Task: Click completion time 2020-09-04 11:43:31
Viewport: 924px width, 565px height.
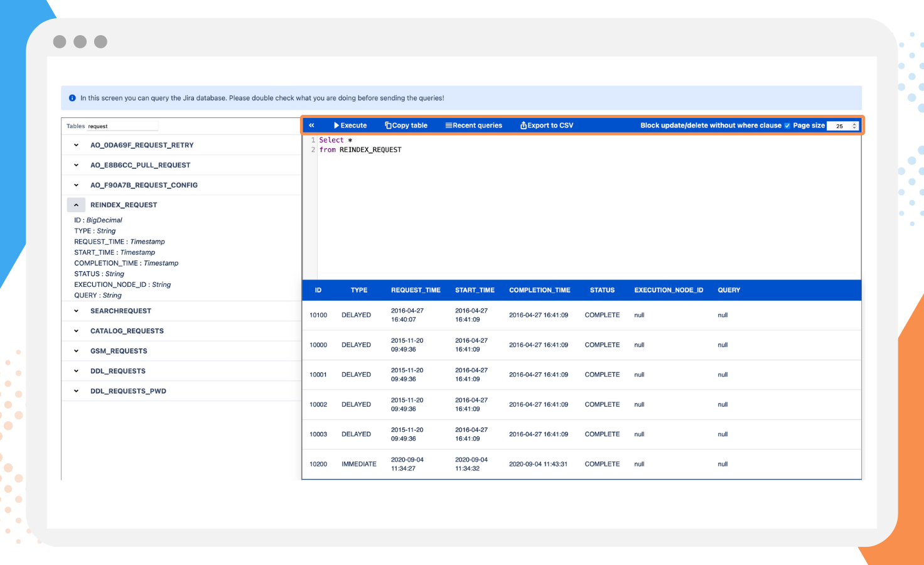Action: point(538,464)
